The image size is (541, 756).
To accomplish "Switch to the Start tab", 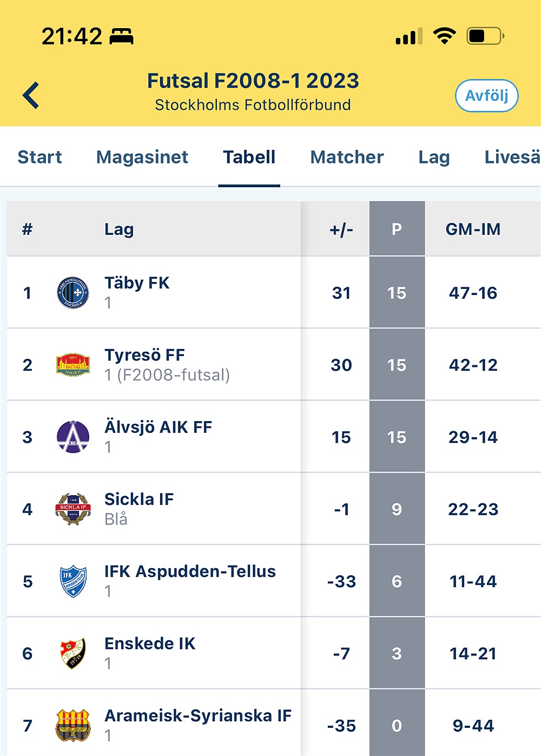I will 39,157.
